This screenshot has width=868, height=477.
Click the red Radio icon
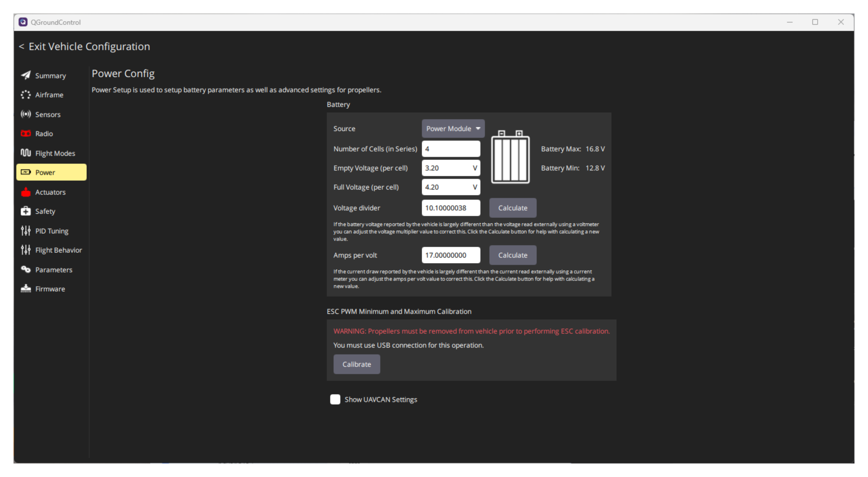click(x=26, y=133)
